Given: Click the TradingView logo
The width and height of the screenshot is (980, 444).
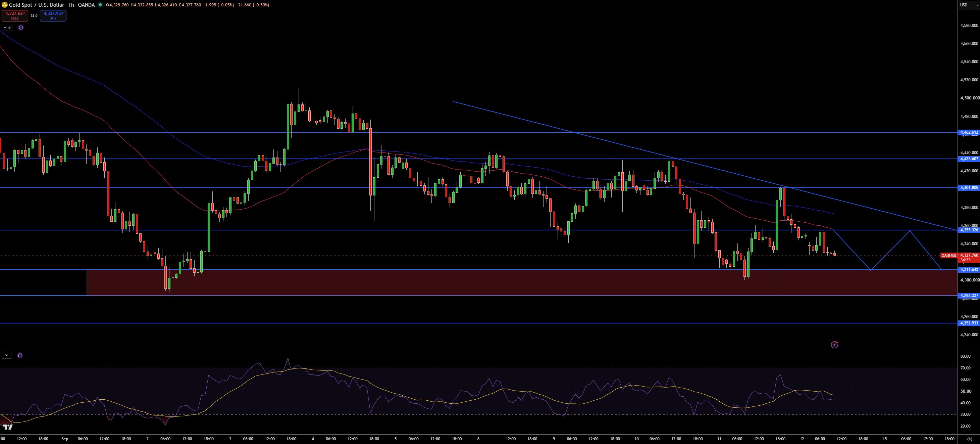Looking at the screenshot, I should pyautogui.click(x=7, y=427).
